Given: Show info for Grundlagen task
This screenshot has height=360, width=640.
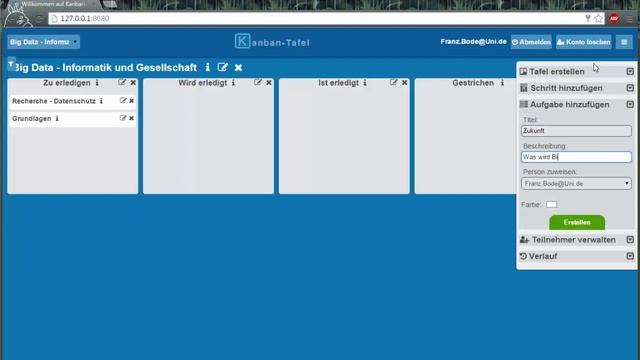Looking at the screenshot, I should click(x=57, y=118).
